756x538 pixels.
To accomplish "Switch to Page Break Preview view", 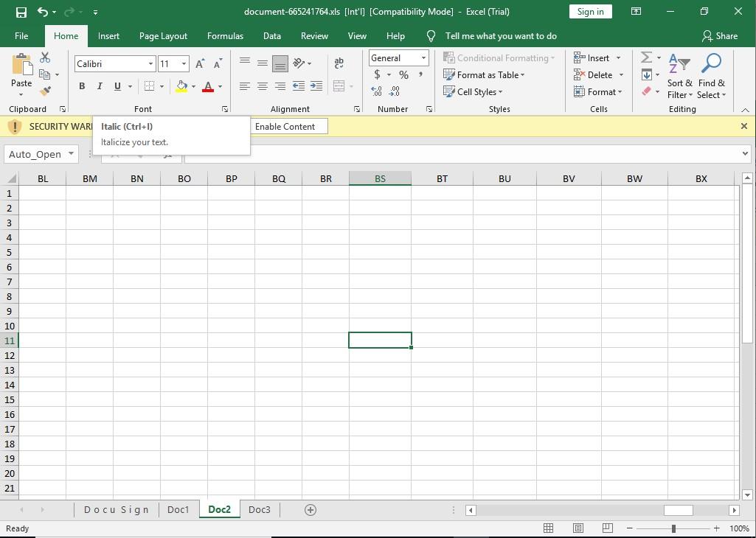I will (x=607, y=528).
